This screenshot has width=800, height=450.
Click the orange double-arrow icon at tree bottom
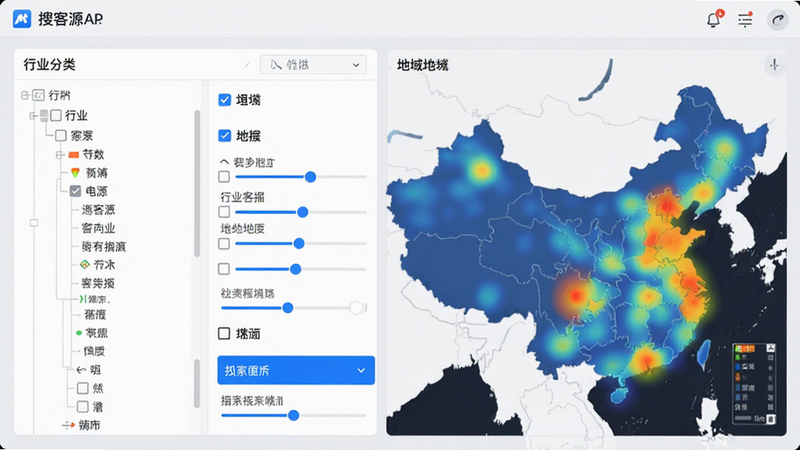[68, 424]
